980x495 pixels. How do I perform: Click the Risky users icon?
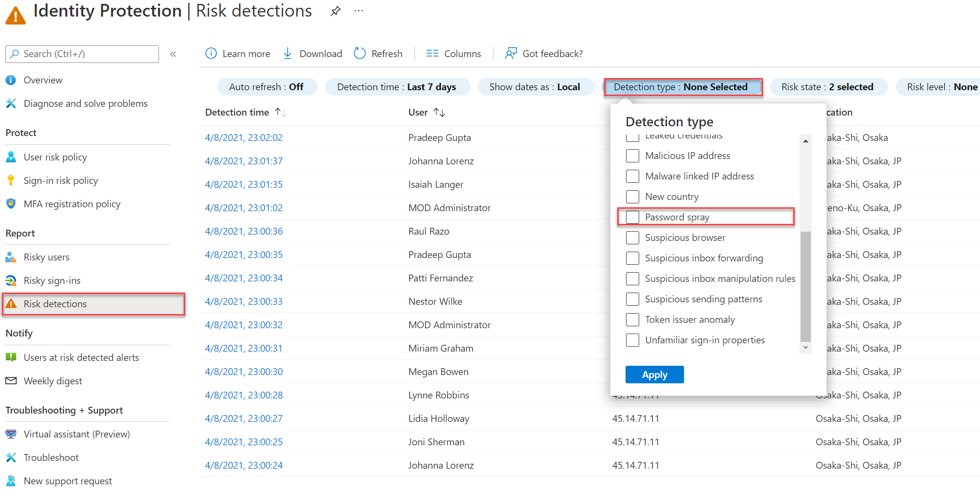[x=11, y=257]
